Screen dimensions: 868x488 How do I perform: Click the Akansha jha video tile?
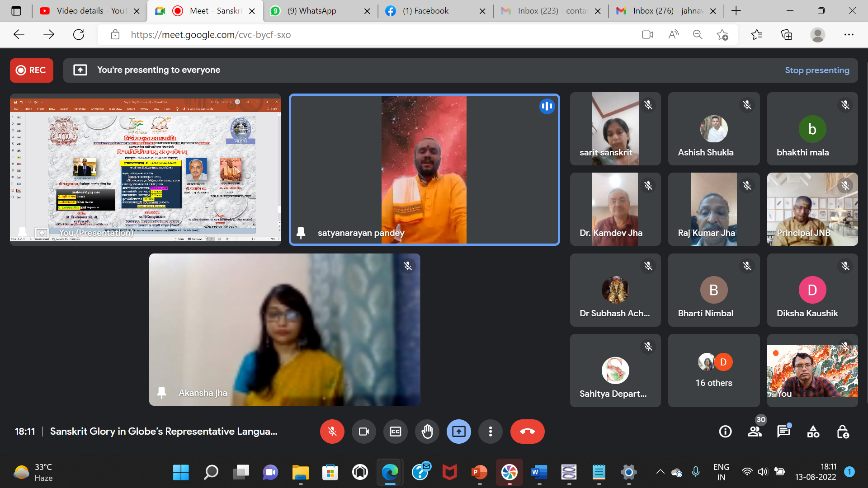[284, 329]
